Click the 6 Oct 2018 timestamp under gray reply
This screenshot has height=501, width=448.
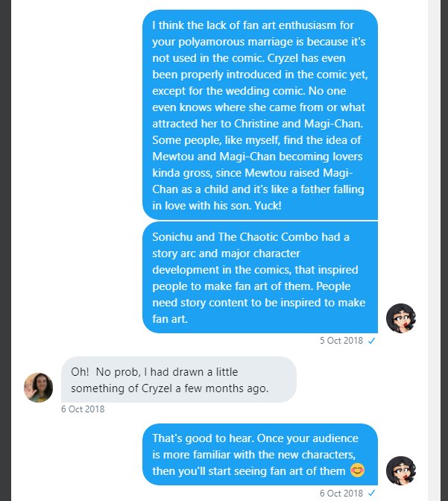coord(83,409)
